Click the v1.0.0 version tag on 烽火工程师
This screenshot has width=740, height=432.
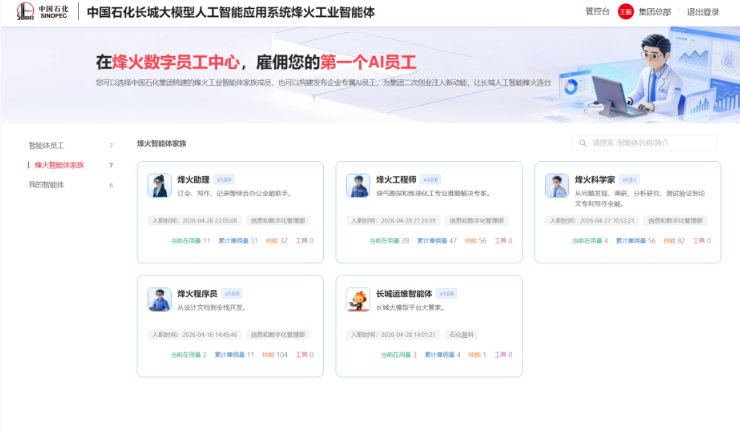(x=430, y=180)
